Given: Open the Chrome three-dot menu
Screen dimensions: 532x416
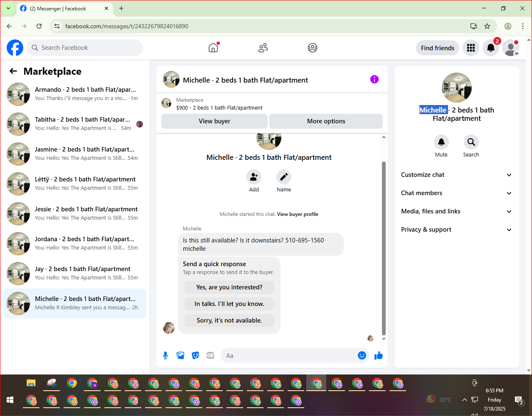Looking at the screenshot, I should click(x=523, y=26).
